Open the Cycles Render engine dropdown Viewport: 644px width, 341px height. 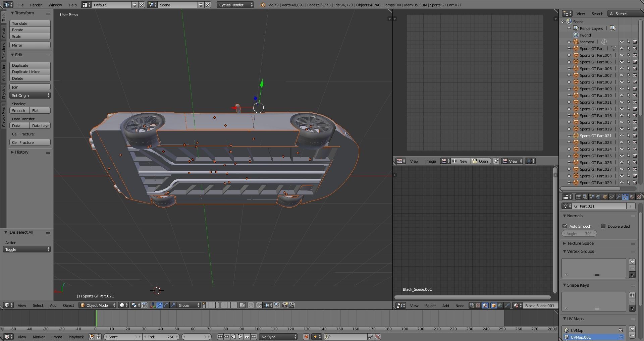point(235,5)
